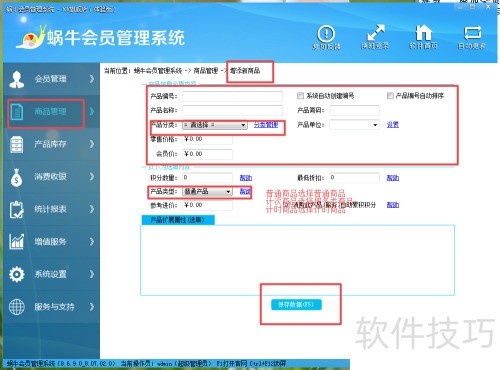Viewport: 500px width, 370px height.
Task: Expand the 产品库存 chevron arrow
Action: pyautogui.click(x=92, y=144)
